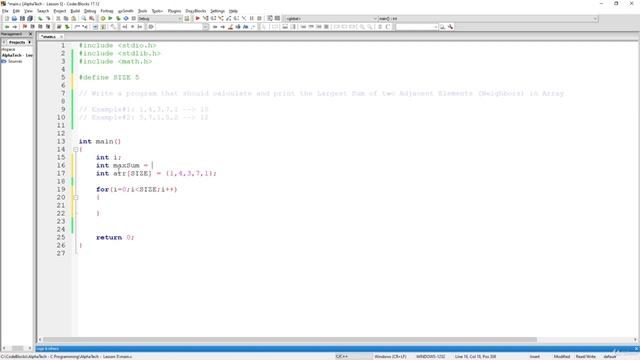Click the debugger Step into icon
The width and height of the screenshot is (640, 360).
coord(221,18)
